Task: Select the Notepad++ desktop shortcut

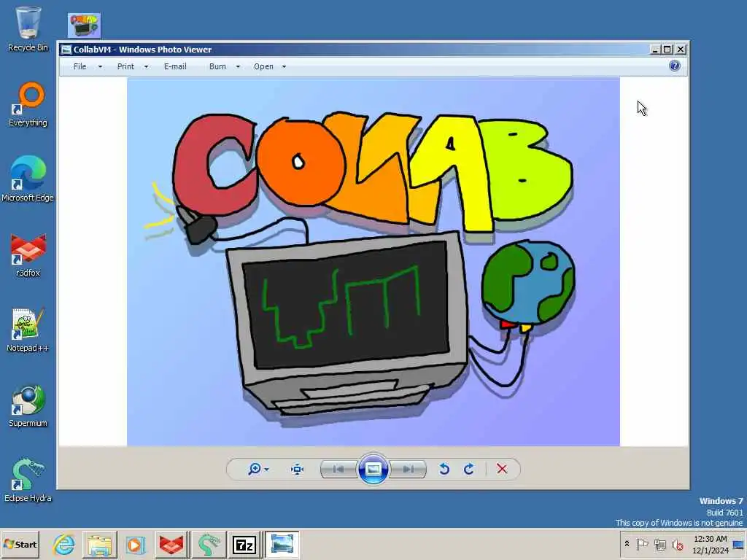Action: pos(28,330)
